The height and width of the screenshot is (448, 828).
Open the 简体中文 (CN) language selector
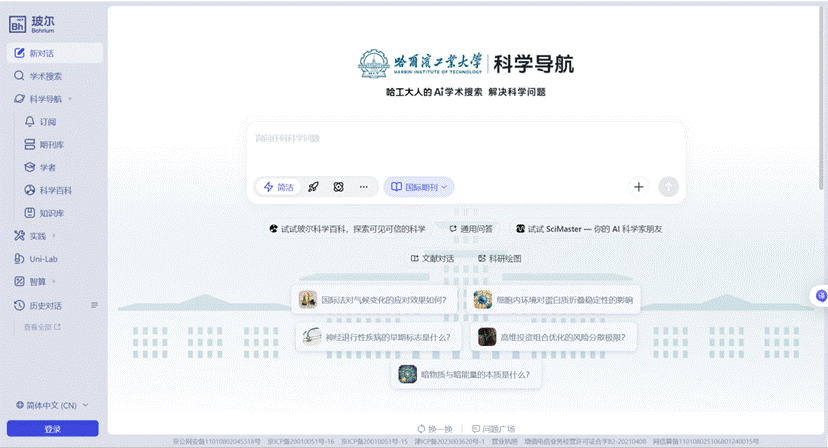pos(54,405)
